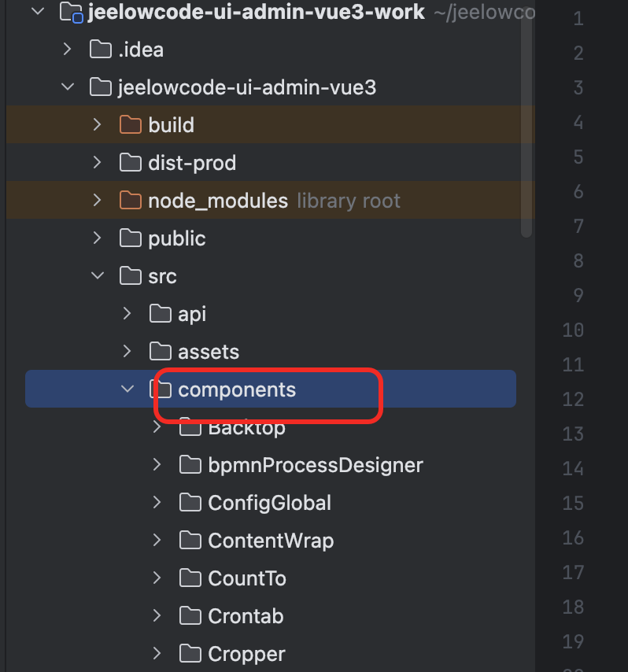Collapse the src folder
The image size is (628, 672).
pyautogui.click(x=97, y=276)
